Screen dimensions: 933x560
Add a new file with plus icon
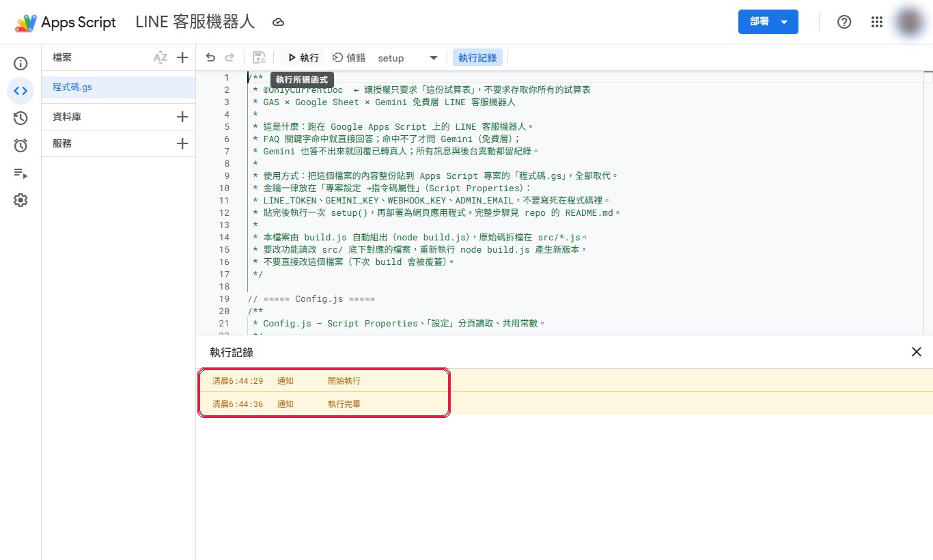click(x=182, y=58)
